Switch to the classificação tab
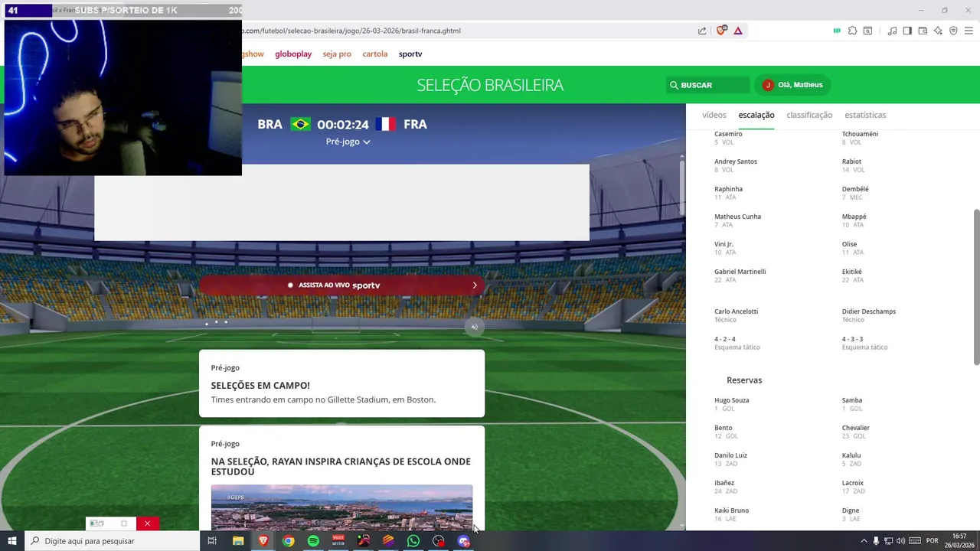The image size is (980, 551). pyautogui.click(x=809, y=115)
